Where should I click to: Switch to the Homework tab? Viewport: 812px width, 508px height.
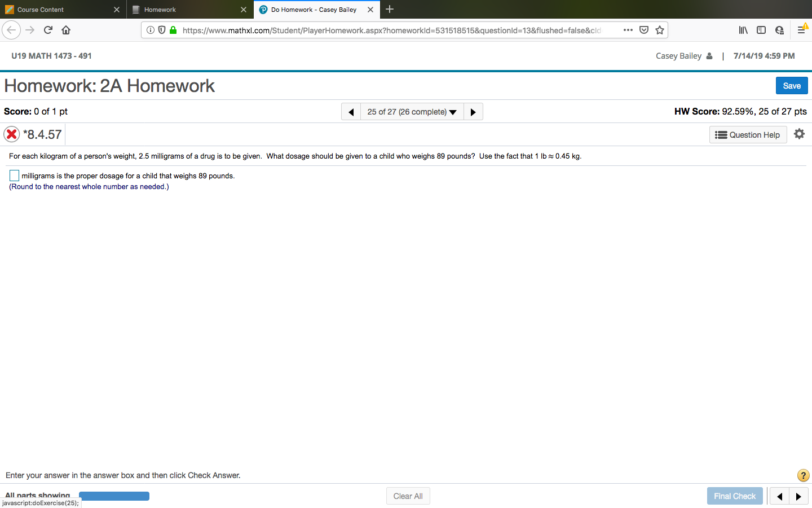point(186,10)
